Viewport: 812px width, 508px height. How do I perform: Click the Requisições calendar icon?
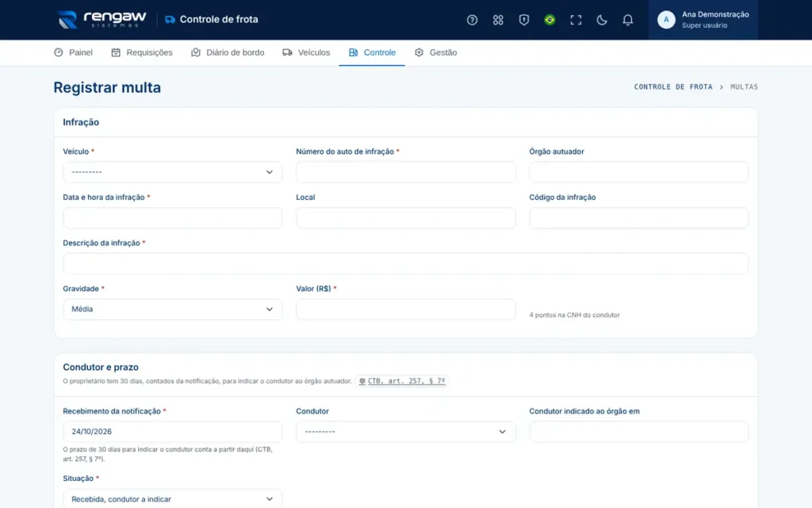tap(116, 52)
